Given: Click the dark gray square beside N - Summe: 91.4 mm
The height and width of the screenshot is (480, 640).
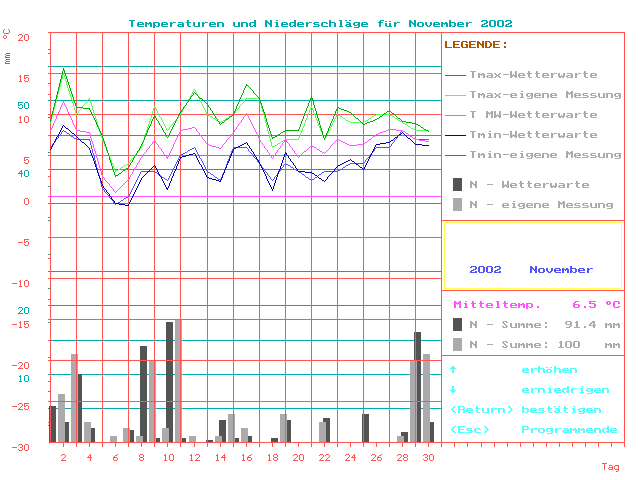Looking at the screenshot, I should click(457, 324).
